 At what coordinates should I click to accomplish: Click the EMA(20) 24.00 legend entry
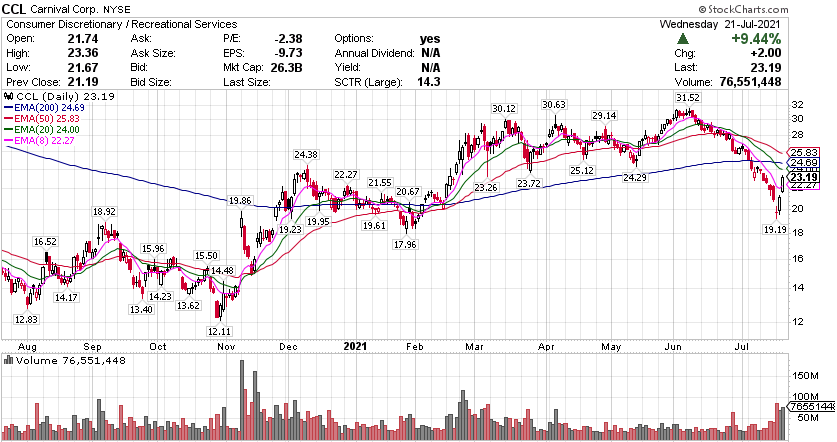(42, 130)
